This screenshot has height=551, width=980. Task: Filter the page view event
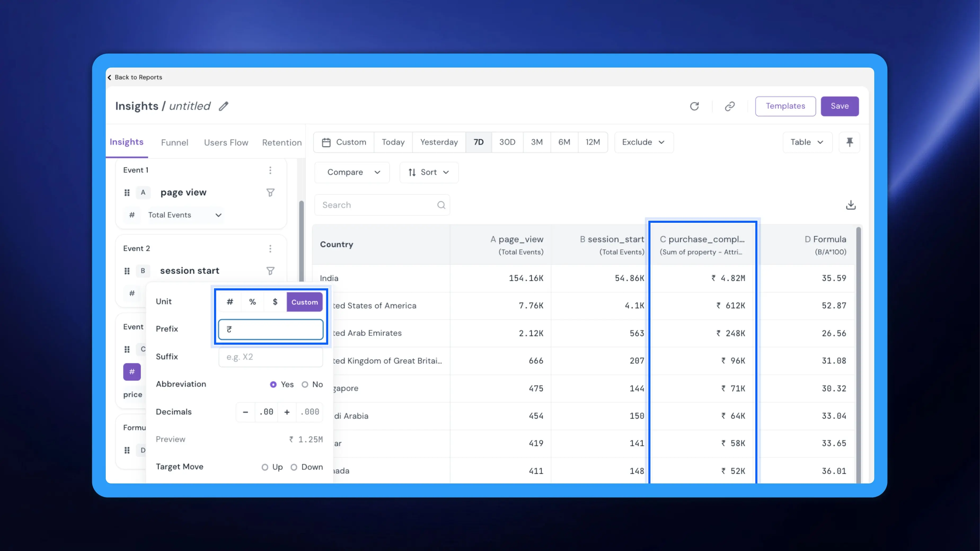click(270, 192)
